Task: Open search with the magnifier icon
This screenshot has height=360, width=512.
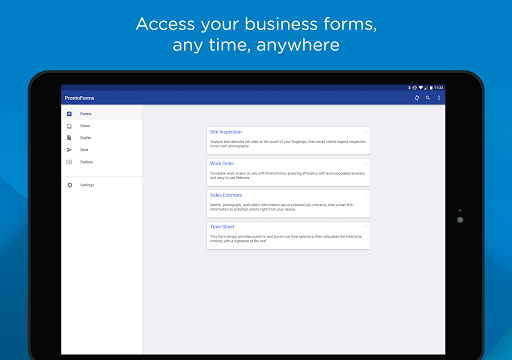Action: 428,98
